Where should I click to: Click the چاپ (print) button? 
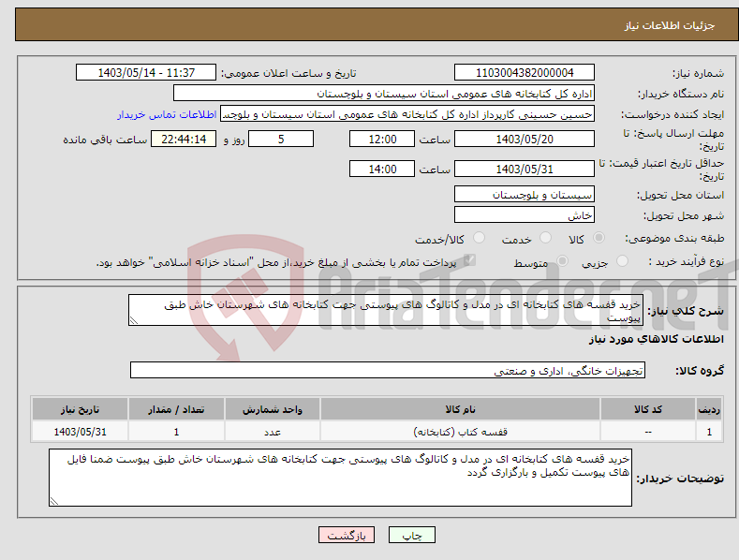click(411, 535)
